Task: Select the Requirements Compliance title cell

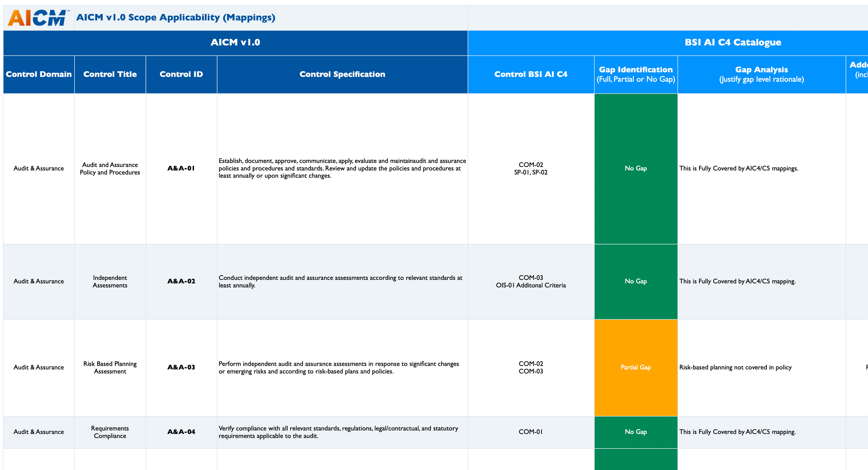Action: click(x=110, y=432)
